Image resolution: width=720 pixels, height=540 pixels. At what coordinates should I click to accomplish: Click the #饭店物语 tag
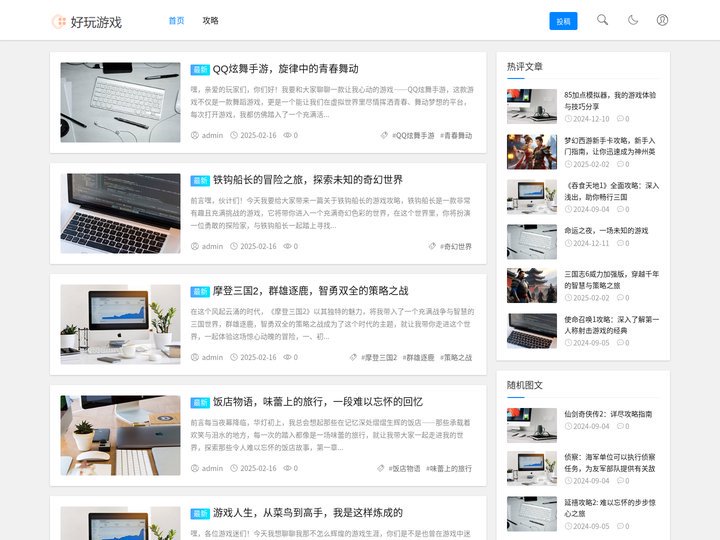(x=404, y=468)
